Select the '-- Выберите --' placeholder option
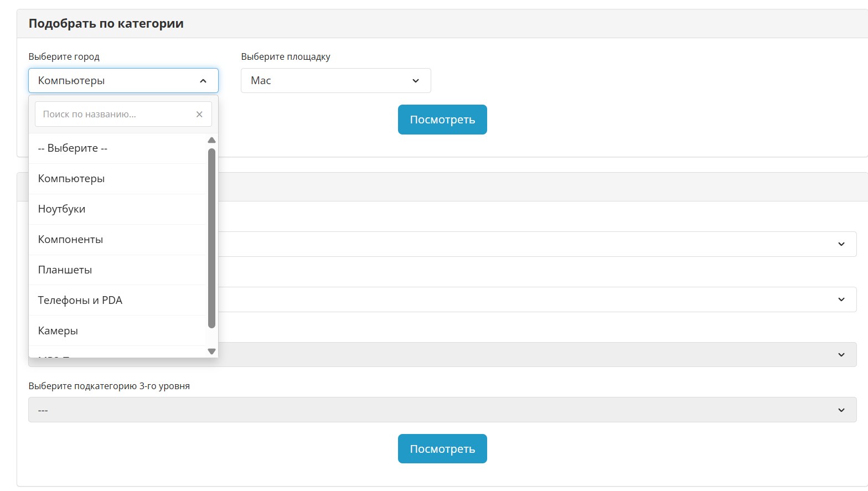This screenshot has width=868, height=491. click(x=117, y=148)
